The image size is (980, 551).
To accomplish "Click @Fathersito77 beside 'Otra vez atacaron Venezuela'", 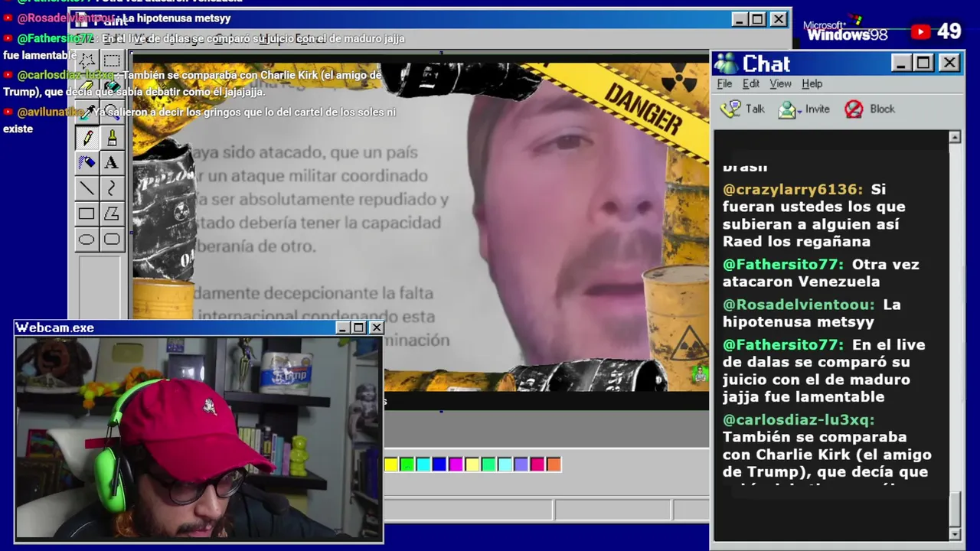I will (783, 264).
